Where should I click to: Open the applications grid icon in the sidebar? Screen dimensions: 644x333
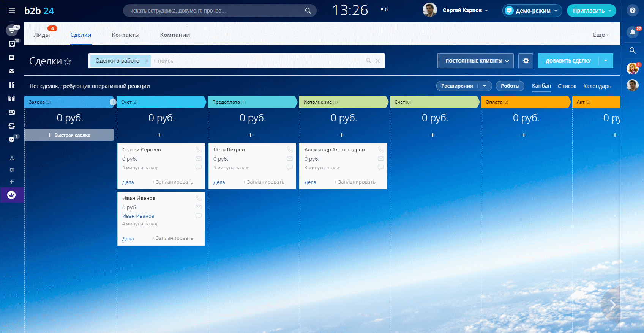pos(12,85)
